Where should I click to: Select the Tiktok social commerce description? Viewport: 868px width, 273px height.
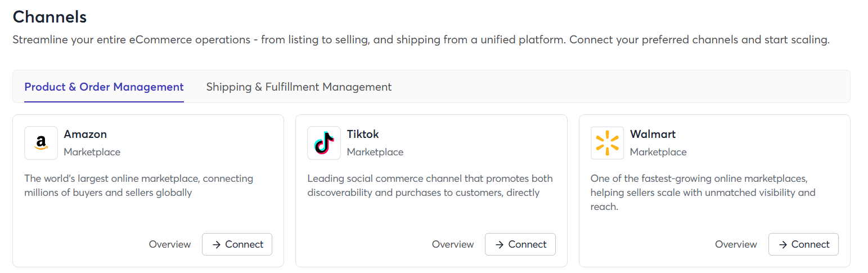tap(430, 186)
